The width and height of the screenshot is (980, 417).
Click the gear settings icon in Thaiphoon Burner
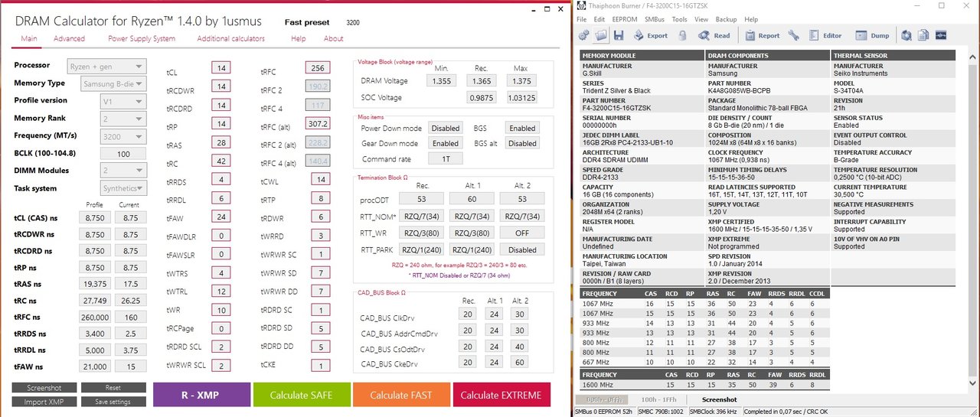pyautogui.click(x=584, y=35)
